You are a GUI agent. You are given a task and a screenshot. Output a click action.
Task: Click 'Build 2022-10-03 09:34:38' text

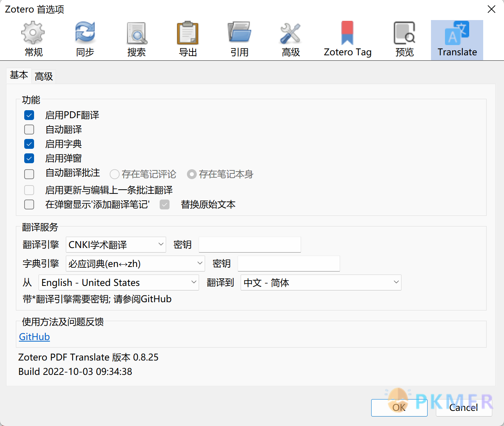point(75,371)
